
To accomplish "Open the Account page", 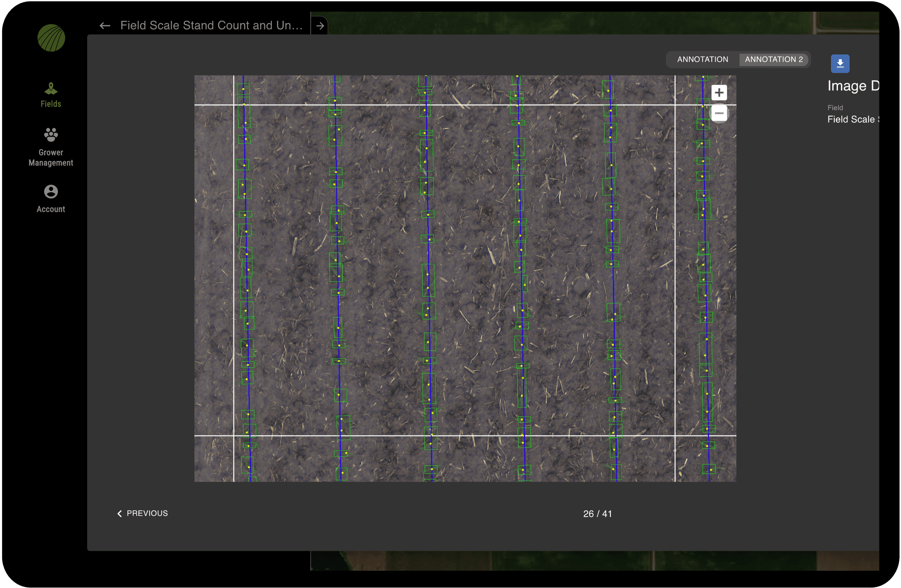I will pos(51,199).
